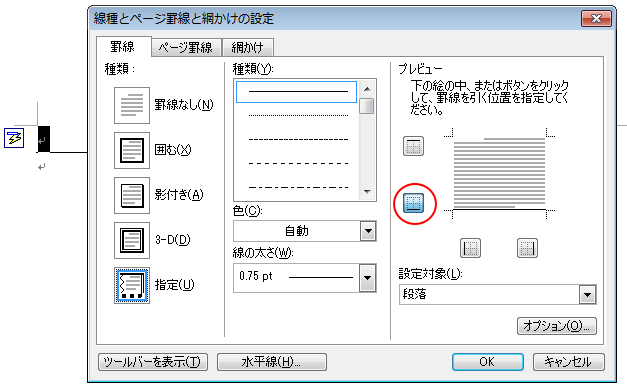Screen dimensions: 627x392
Task: Toggle the bottom border button in preview
Action: pyautogui.click(x=413, y=203)
